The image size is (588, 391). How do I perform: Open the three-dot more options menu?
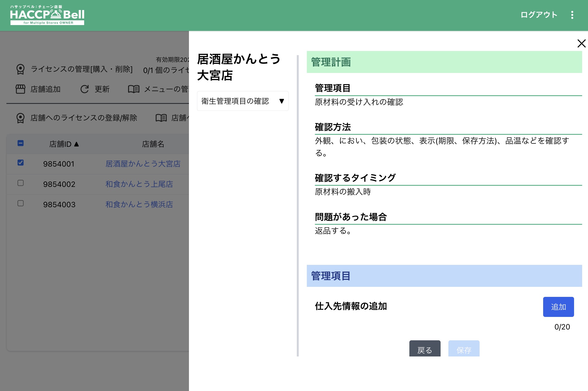[572, 15]
